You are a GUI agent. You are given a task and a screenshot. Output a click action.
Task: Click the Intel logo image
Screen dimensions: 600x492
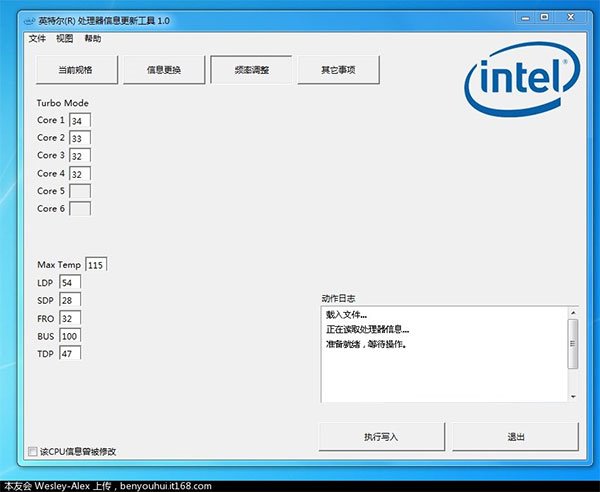522,79
